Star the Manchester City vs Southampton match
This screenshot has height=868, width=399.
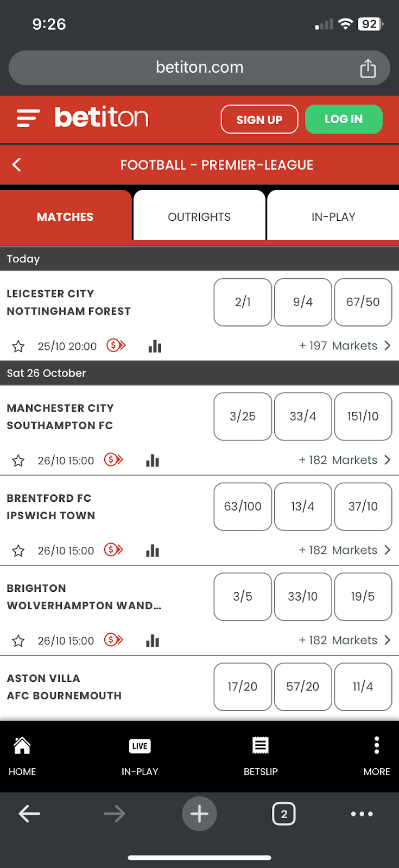coord(18,461)
